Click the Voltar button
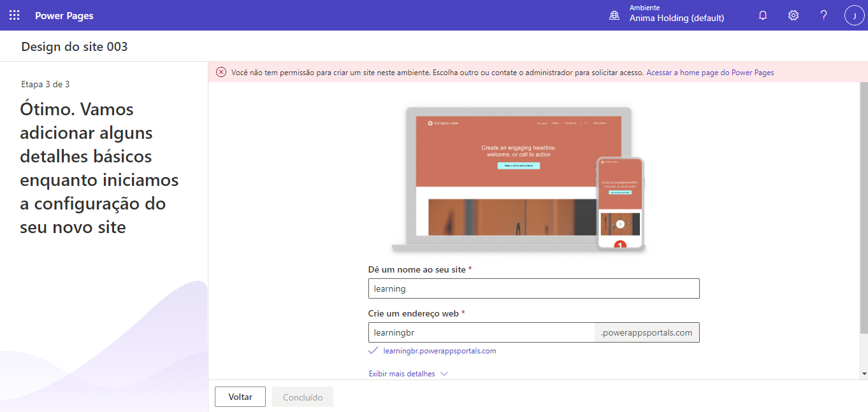Viewport: 868px width, 412px height. click(240, 397)
